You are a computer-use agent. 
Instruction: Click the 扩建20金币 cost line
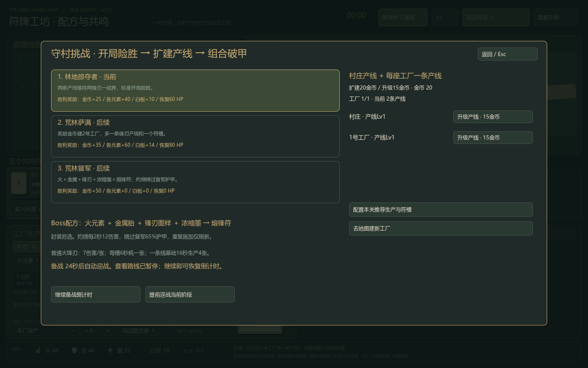[390, 88]
